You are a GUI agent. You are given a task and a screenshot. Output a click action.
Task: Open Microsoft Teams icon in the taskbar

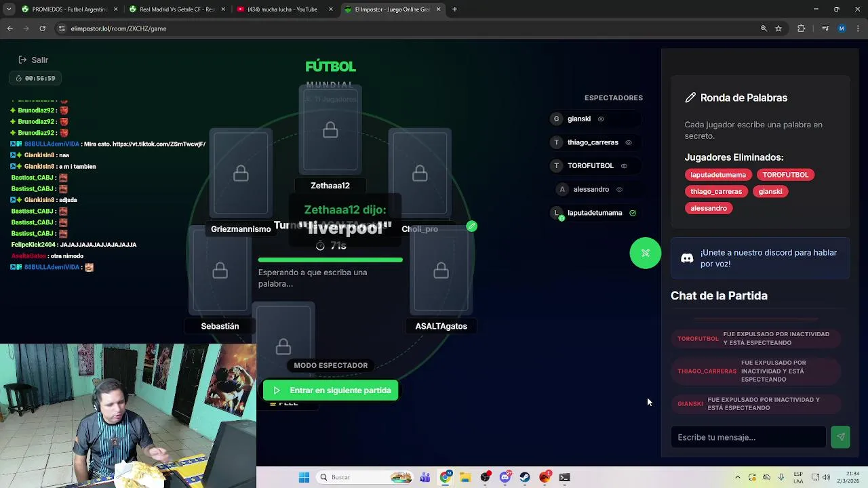425,477
